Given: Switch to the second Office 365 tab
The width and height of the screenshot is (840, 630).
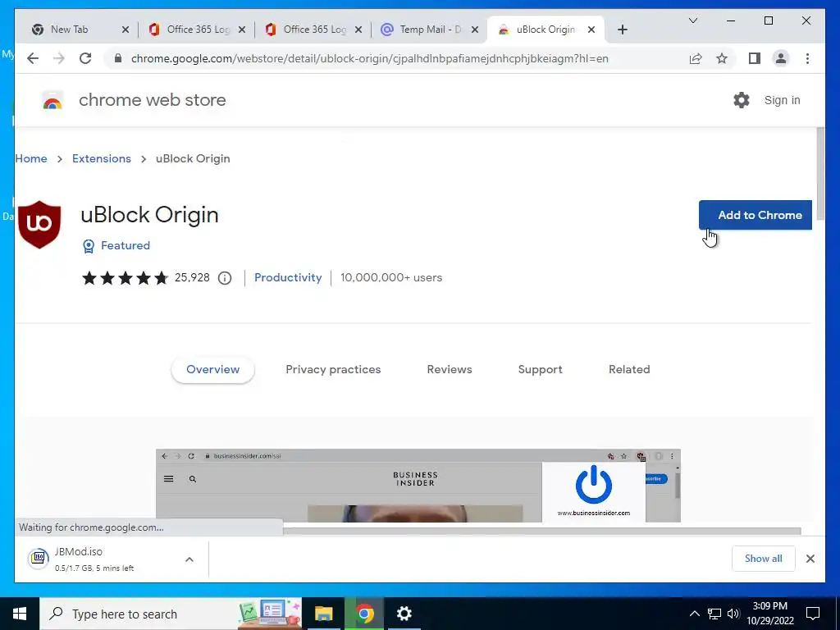Looking at the screenshot, I should tap(314, 30).
